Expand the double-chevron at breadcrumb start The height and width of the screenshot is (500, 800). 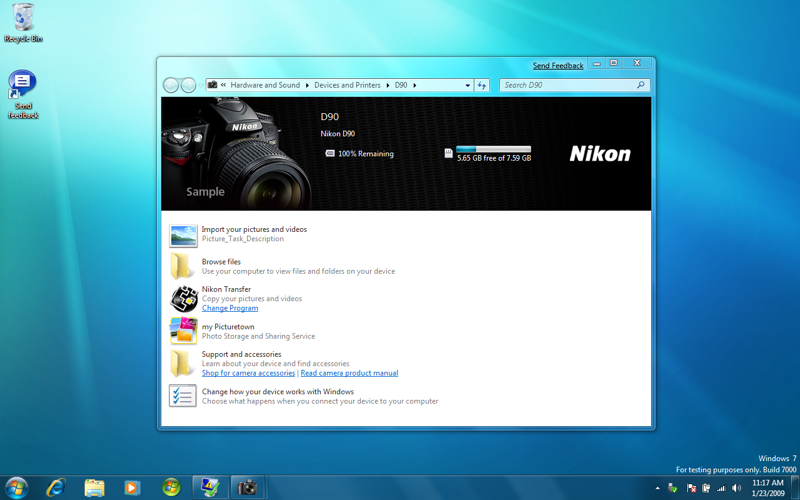223,85
